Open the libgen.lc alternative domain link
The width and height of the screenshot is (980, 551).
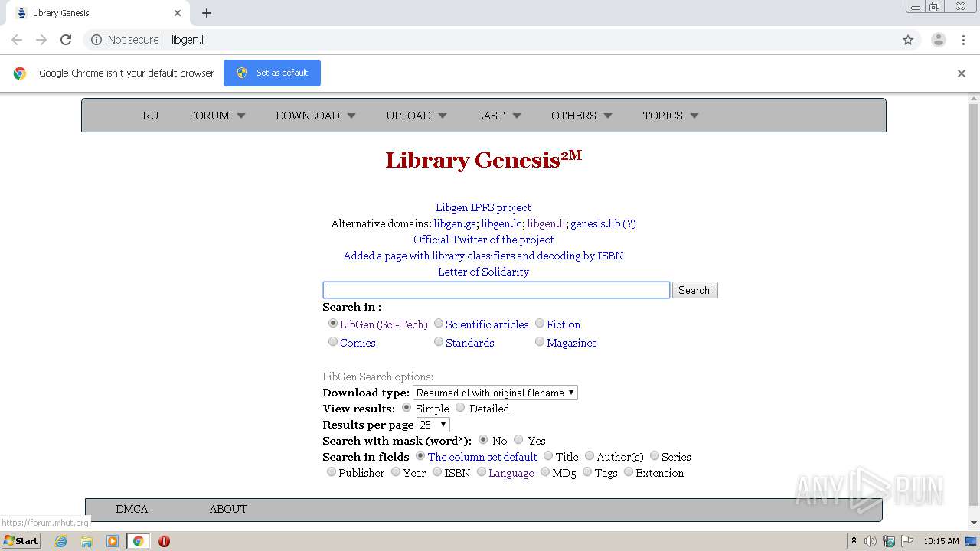click(x=501, y=223)
